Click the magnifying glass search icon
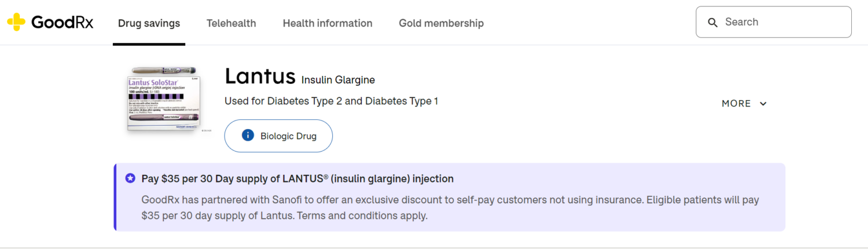Screen dimensions: 868x249 [x=713, y=23]
